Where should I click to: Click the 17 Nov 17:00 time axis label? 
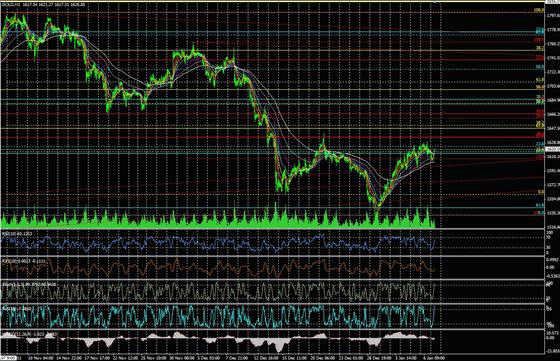click(x=97, y=357)
